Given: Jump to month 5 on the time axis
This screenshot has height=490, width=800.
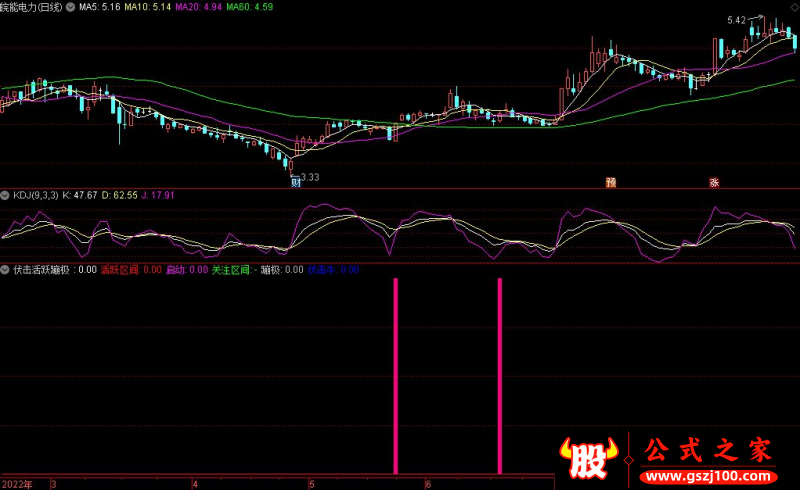Looking at the screenshot, I should tap(312, 484).
